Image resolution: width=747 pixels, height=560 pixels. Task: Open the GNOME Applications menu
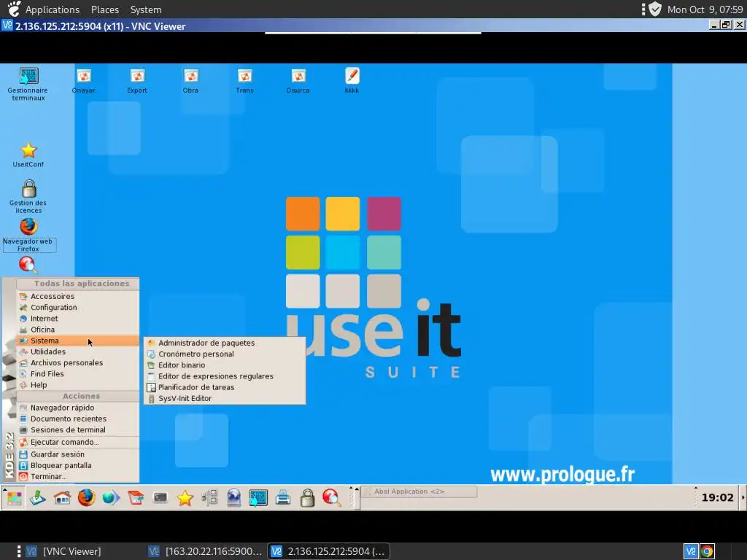[x=52, y=9]
